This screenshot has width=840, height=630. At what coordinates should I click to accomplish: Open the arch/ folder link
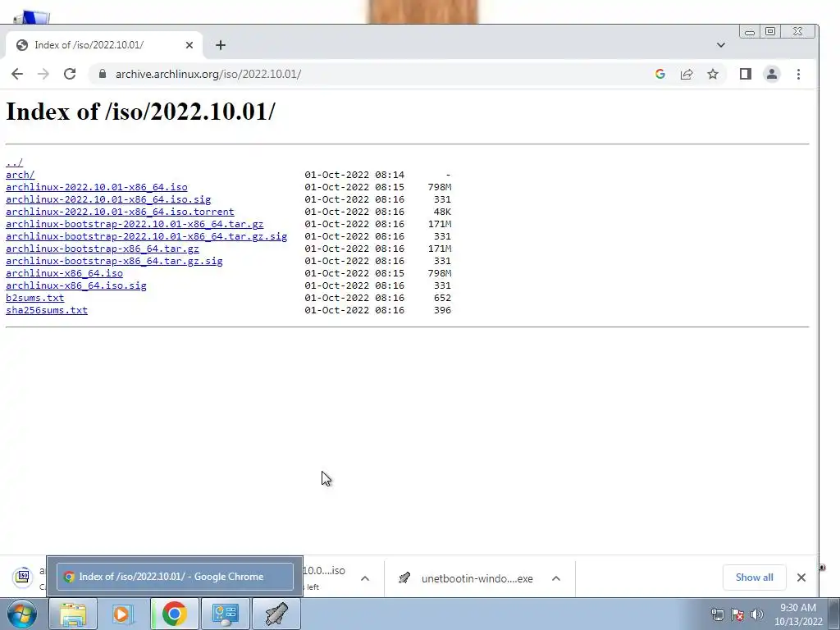pyautogui.click(x=20, y=175)
